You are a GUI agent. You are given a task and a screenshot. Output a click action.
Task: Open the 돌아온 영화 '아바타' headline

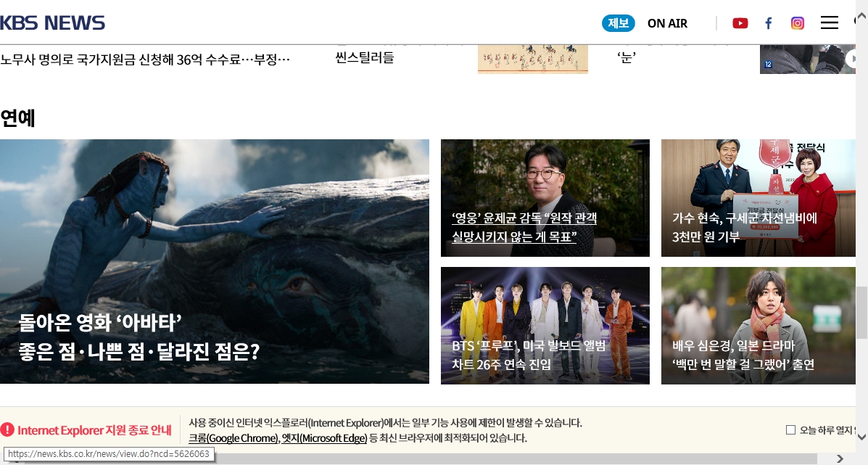139,337
